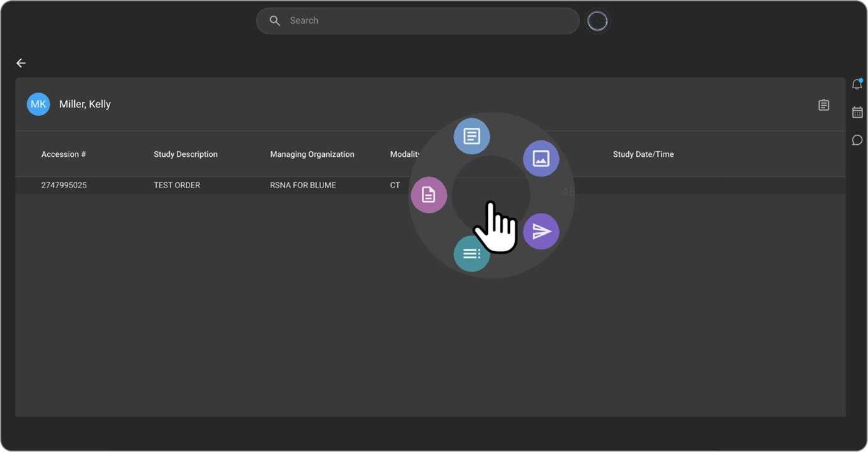The width and height of the screenshot is (868, 452).
Task: Open notifications via the bell icon
Action: [x=857, y=84]
